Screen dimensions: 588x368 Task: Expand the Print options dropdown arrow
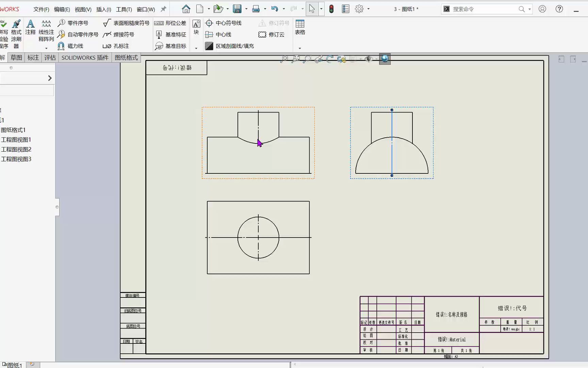tap(265, 9)
